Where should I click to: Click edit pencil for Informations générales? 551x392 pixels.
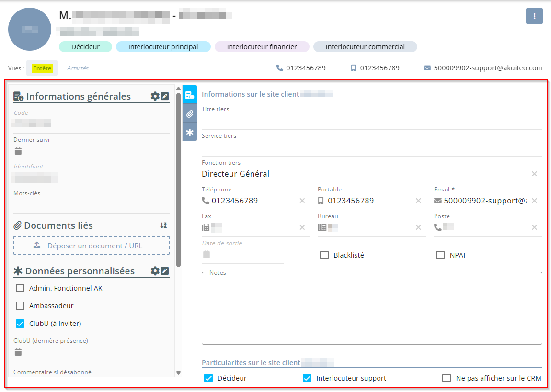(x=165, y=96)
